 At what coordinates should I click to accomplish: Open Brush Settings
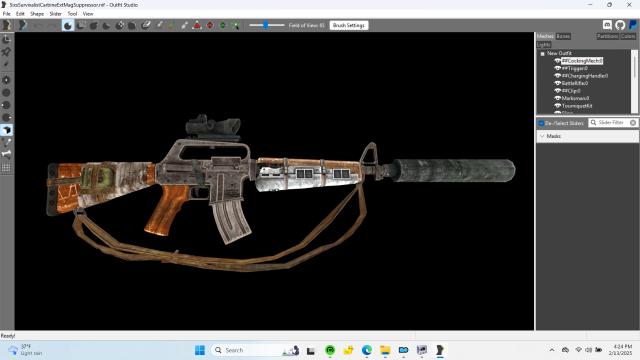(349, 25)
